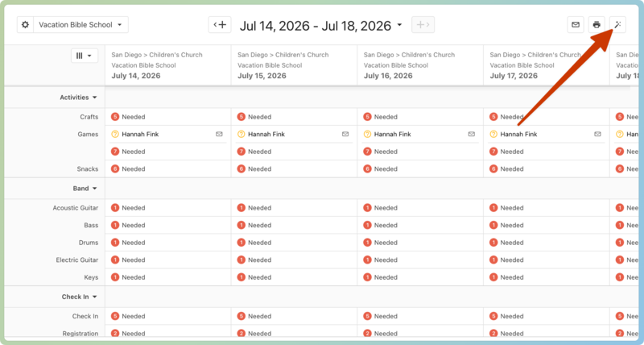Click Needed text for Acoustic Guitar on July 15
The width and height of the screenshot is (644, 345).
[x=259, y=208]
